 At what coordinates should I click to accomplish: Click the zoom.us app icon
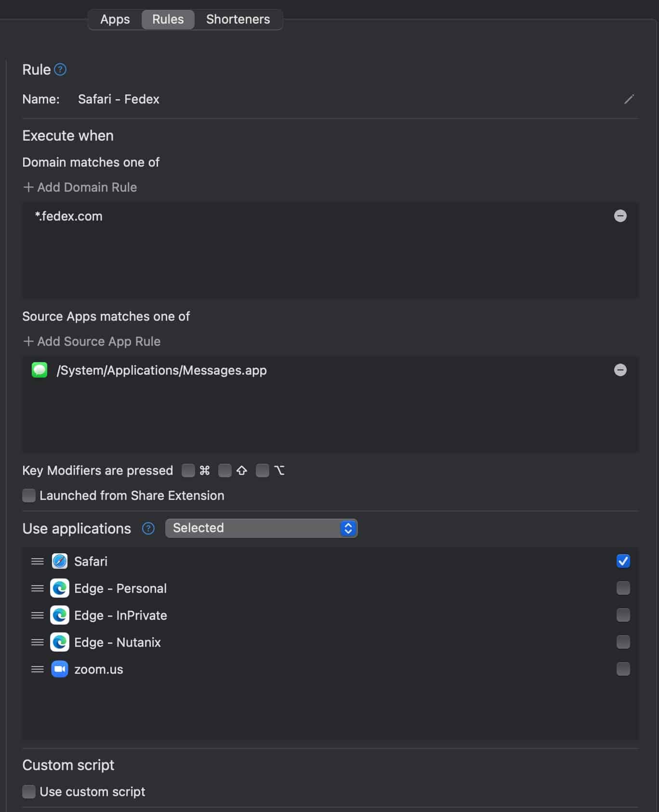(x=60, y=669)
